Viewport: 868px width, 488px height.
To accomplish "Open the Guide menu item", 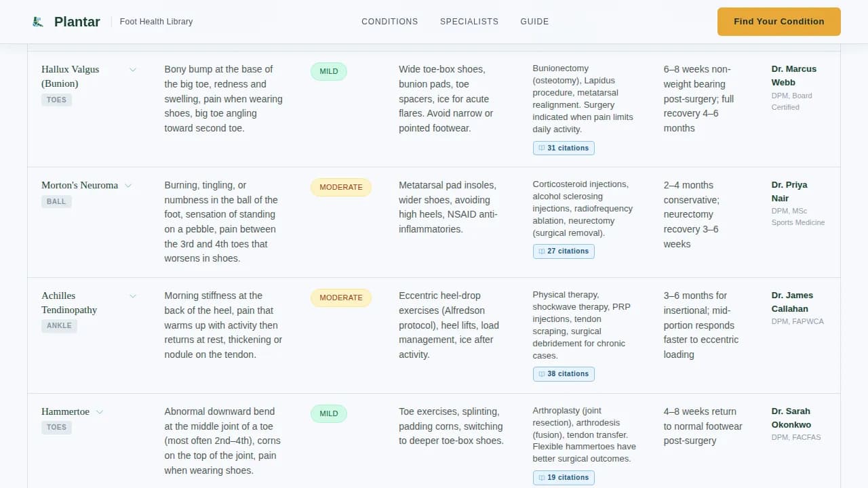I will pyautogui.click(x=534, y=22).
